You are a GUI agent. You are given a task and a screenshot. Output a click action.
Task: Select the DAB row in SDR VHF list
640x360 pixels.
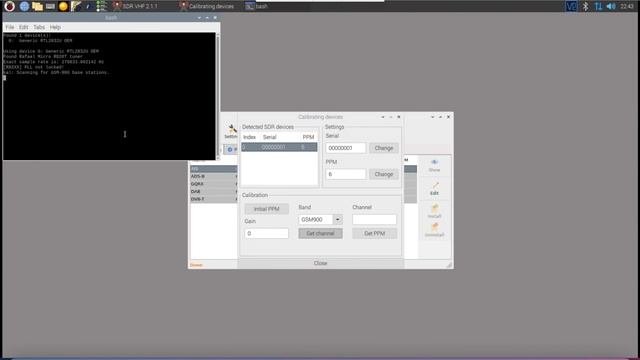213,191
